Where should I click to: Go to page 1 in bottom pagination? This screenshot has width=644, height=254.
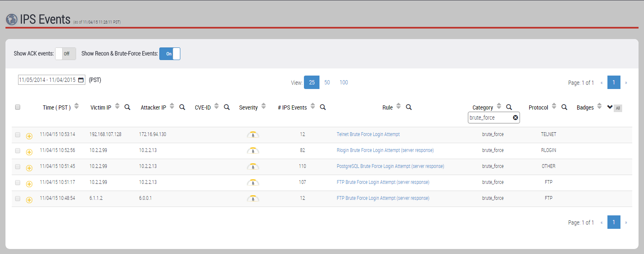pyautogui.click(x=614, y=223)
